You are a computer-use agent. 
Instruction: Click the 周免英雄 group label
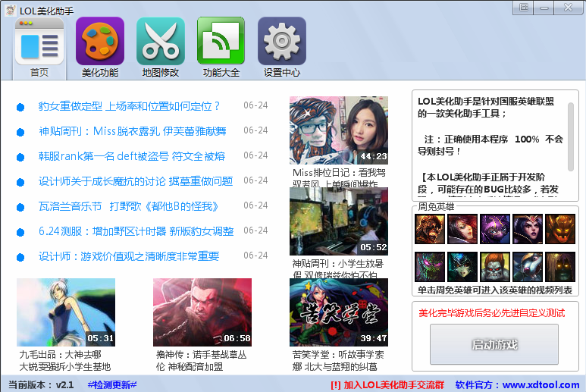tap(436, 206)
